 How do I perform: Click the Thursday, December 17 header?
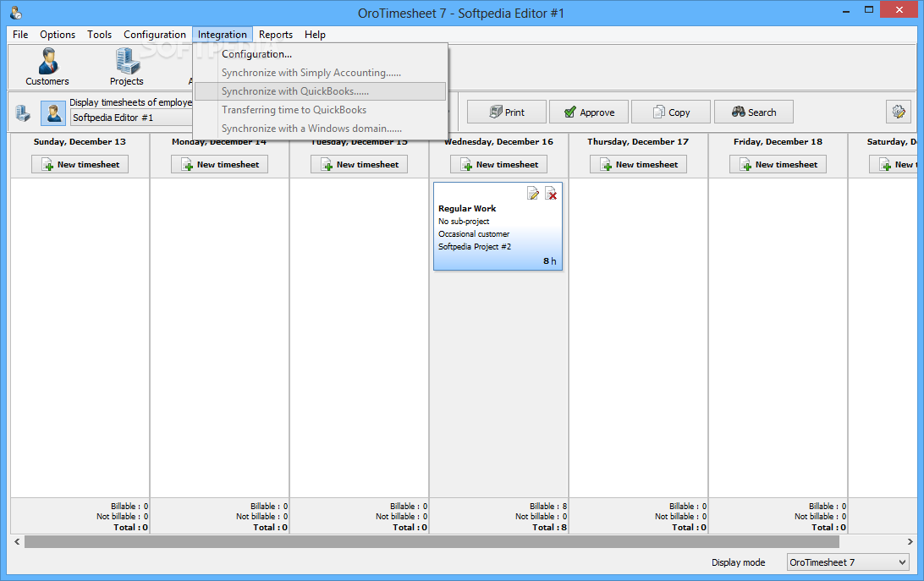[x=638, y=141]
